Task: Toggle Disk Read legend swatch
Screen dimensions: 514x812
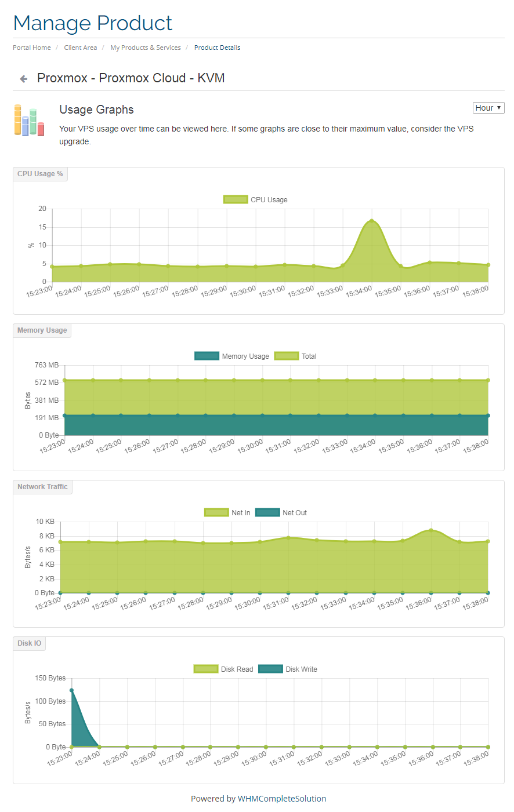Action: click(x=206, y=669)
